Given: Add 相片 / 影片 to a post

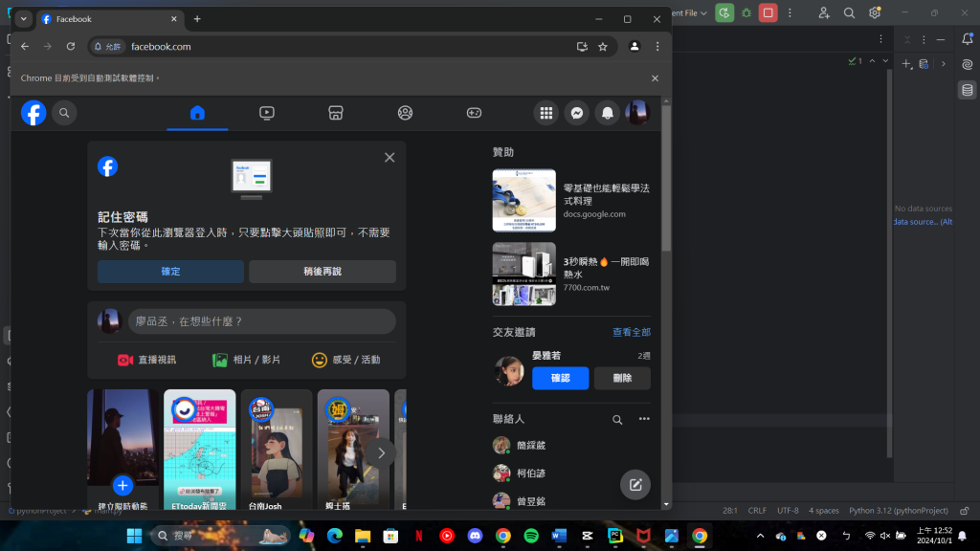Looking at the screenshot, I should click(246, 360).
